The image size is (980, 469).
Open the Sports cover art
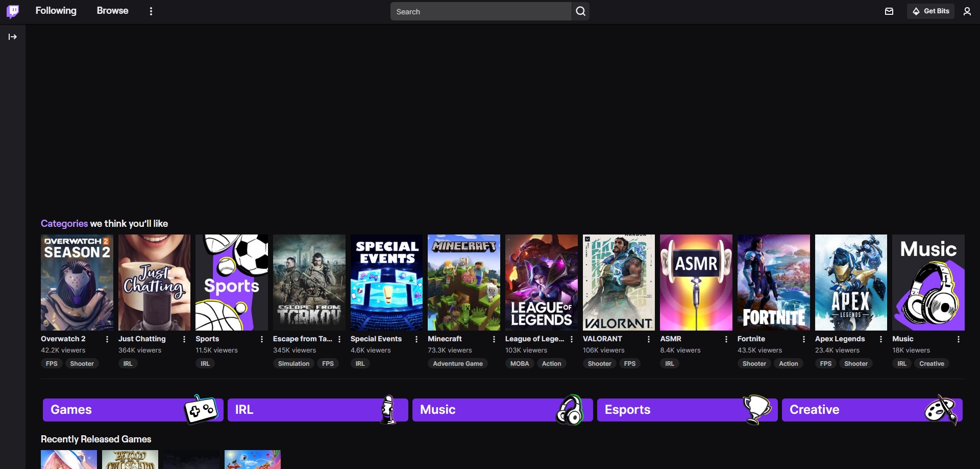(232, 283)
